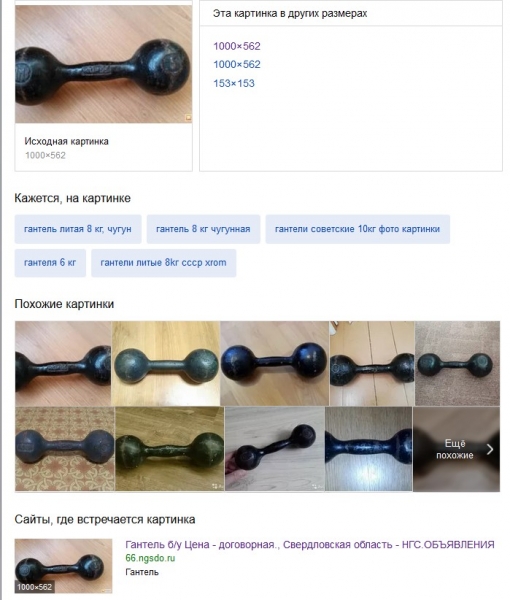Open site result thumbnail labeled 1000×562
Viewport: 510px width, 600px height.
point(64,566)
